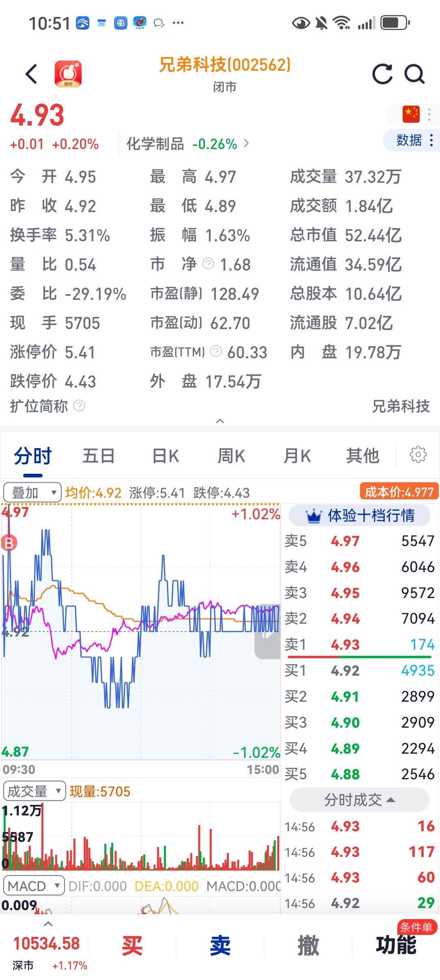The image size is (440, 980).
Task: Tap the 卖 sell button
Action: 220,946
